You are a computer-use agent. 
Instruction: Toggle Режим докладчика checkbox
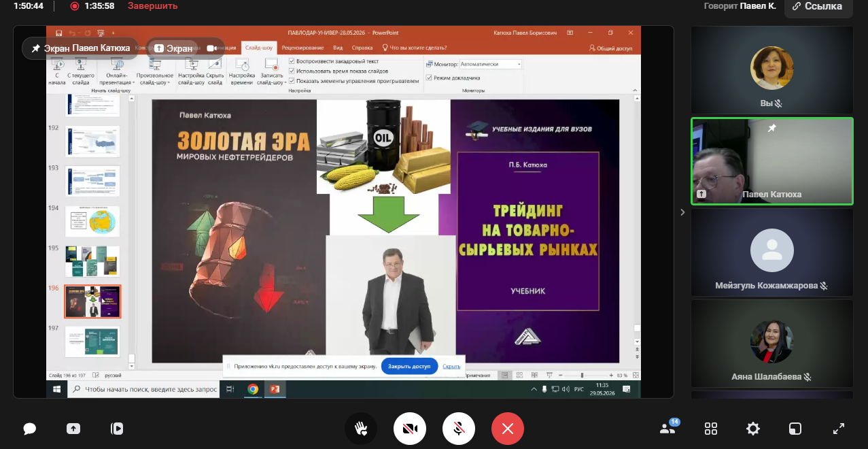[429, 78]
